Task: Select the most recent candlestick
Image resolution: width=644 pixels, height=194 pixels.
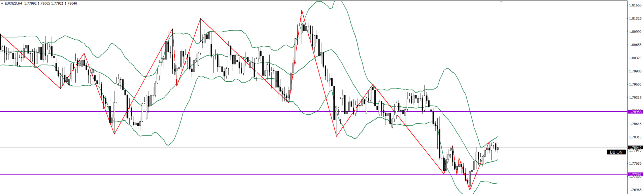Action: [x=498, y=148]
